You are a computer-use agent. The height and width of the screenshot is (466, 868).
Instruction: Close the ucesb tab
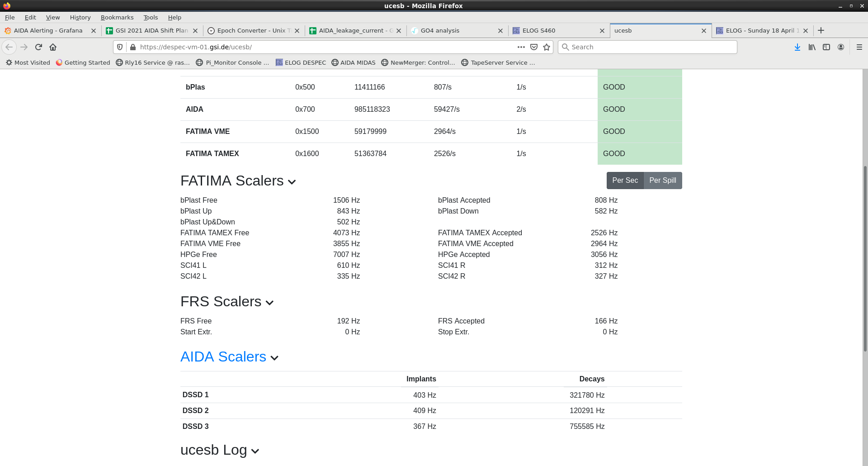[704, 31]
